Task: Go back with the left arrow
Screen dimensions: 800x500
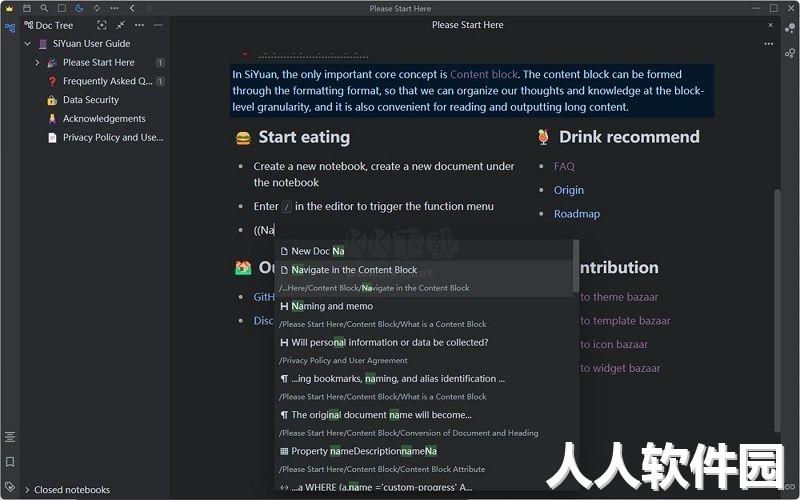Action: [x=132, y=8]
